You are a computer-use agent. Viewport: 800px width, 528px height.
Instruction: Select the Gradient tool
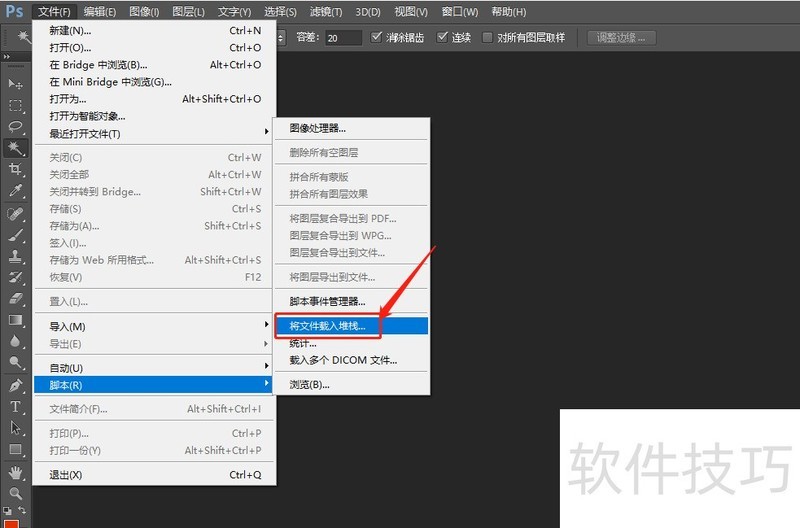pos(15,320)
